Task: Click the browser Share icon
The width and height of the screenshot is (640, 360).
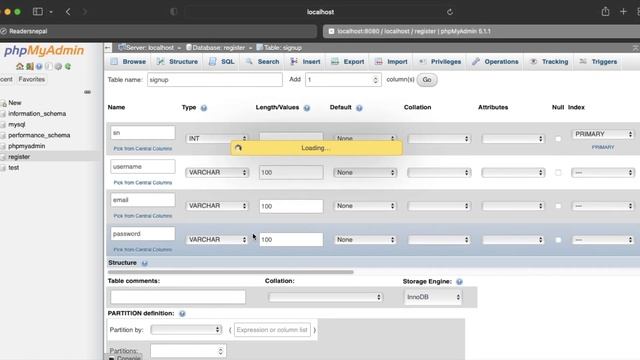Action: [x=605, y=11]
